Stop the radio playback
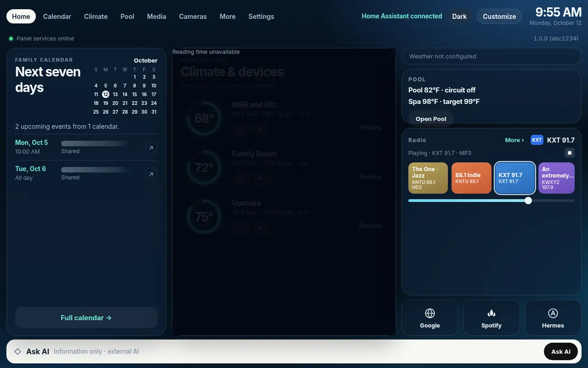The width and height of the screenshot is (588, 368). pyautogui.click(x=570, y=153)
